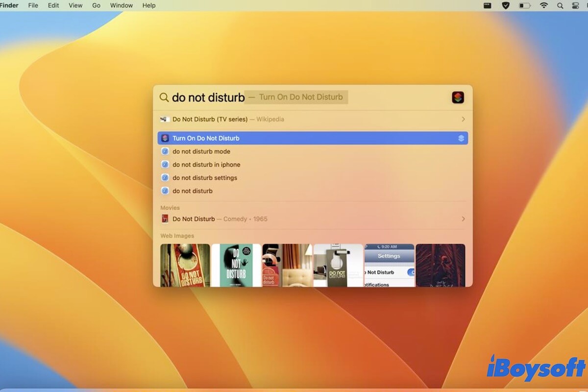Click the Safari icon beside "do not disturb mode"
The width and height of the screenshot is (588, 392).
point(165,151)
